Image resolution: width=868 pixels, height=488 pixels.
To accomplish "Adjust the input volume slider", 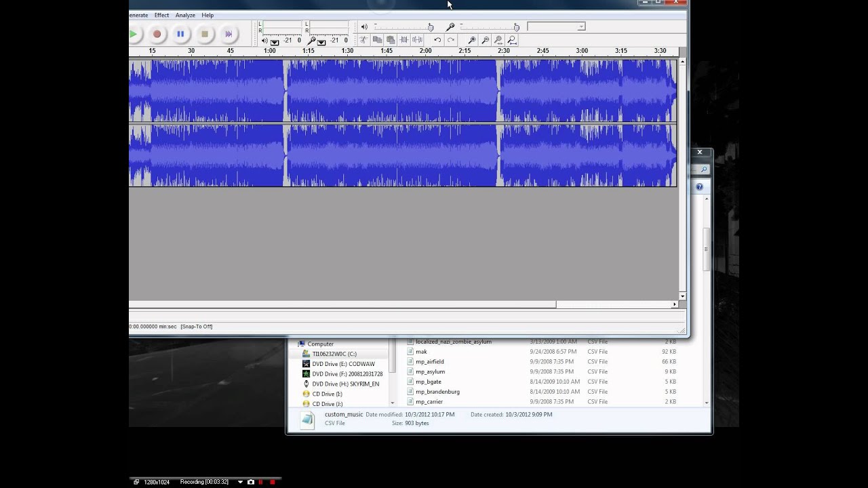I will pyautogui.click(x=490, y=27).
